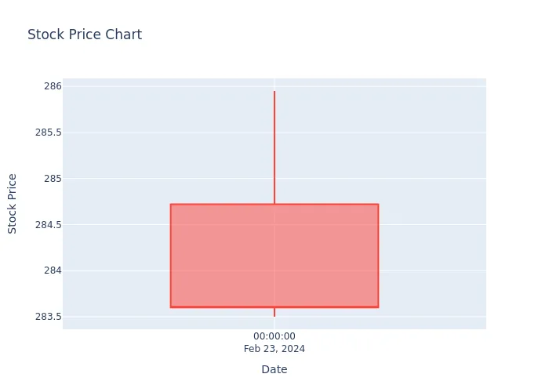Click the 285 y-axis tick label

[x=53, y=179]
